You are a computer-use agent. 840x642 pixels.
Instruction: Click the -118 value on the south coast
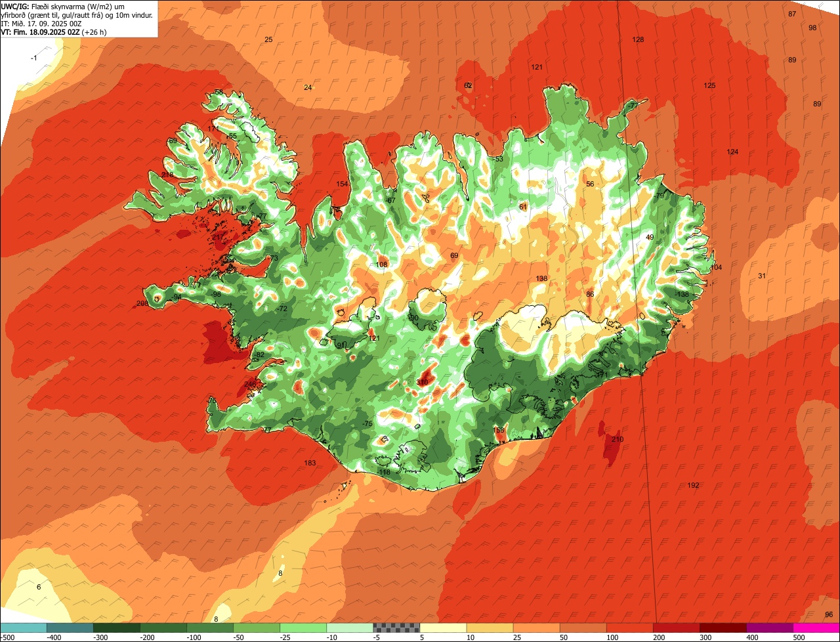tap(384, 472)
